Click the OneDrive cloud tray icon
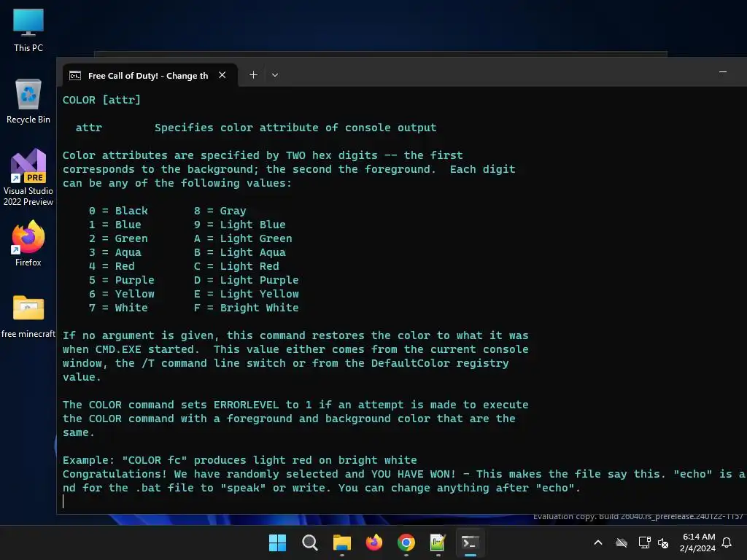The image size is (747, 560). coord(622,542)
